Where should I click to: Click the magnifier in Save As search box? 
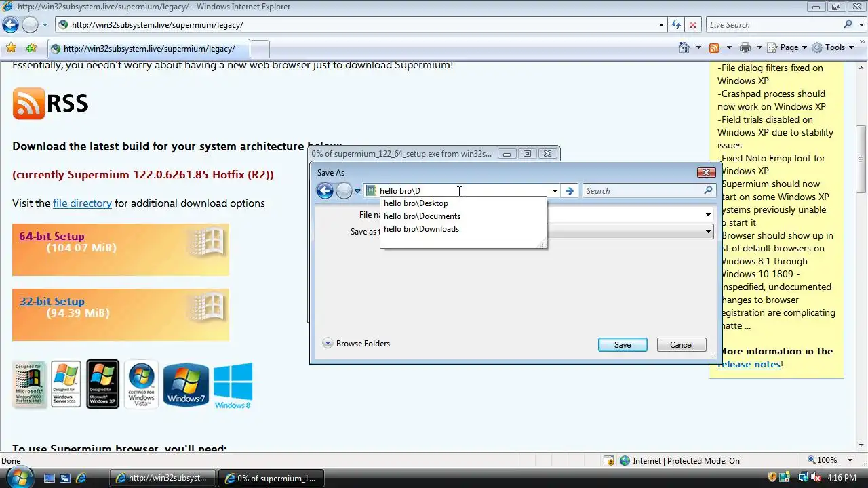pyautogui.click(x=709, y=191)
